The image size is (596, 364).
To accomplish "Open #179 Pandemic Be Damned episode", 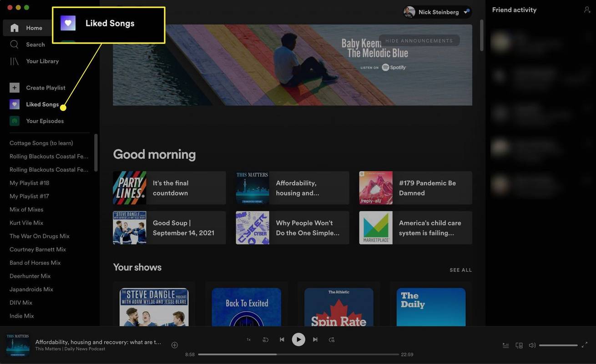I will 416,188.
